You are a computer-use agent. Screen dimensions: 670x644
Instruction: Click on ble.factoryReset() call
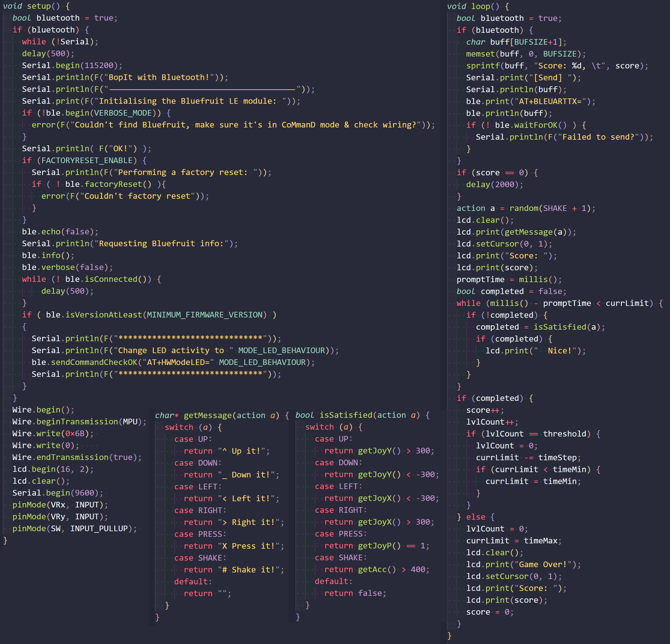[x=108, y=184]
